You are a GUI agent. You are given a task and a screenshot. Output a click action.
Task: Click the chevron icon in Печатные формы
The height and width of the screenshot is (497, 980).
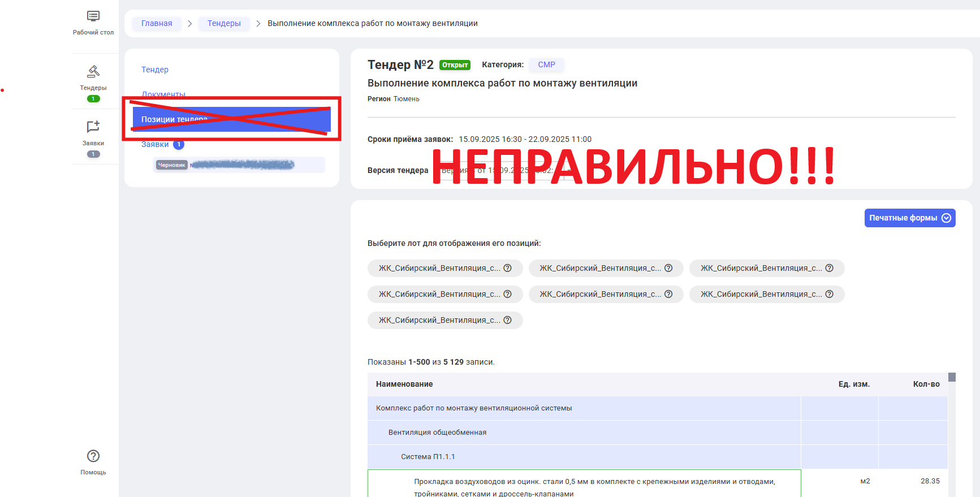tap(946, 218)
